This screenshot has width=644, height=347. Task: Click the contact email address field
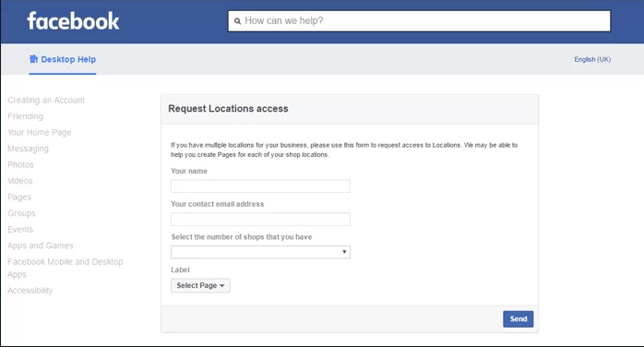260,219
